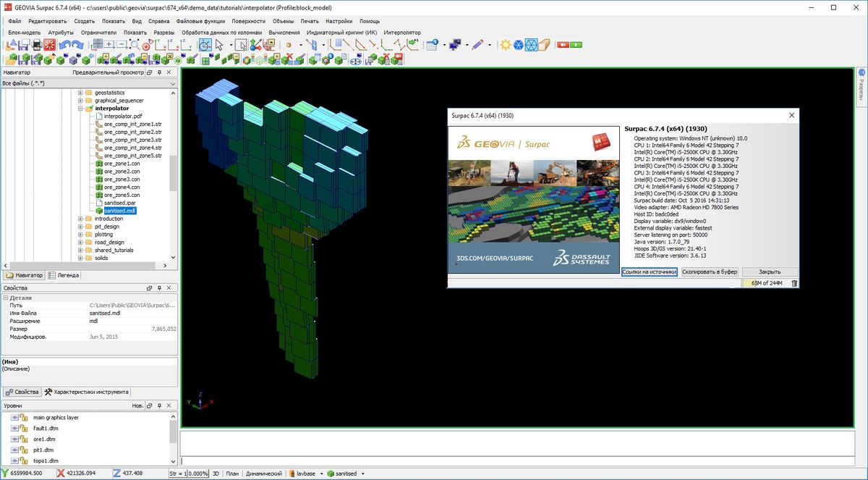
Task: Click the Navigator tree vertical scrollbar
Action: point(174,174)
